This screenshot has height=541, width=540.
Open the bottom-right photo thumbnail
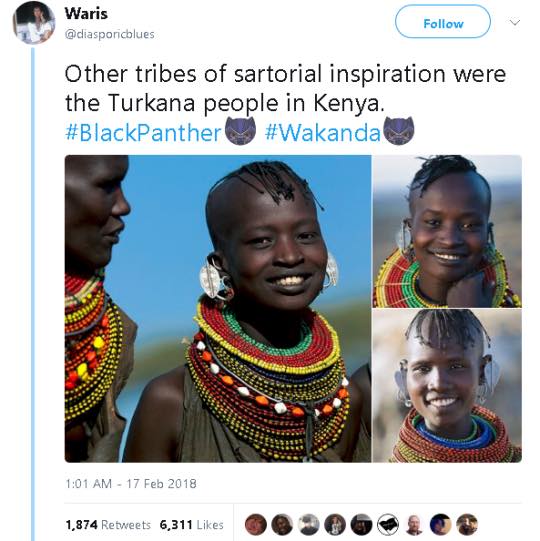point(447,386)
